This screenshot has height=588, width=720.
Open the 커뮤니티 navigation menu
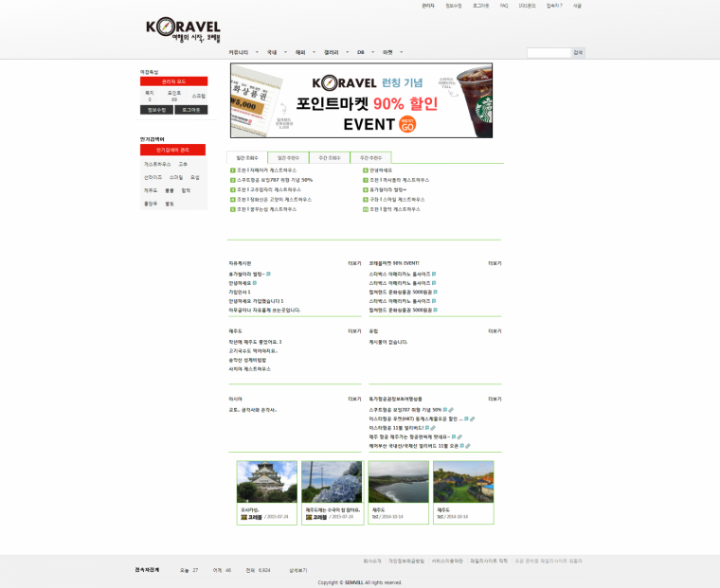[239, 52]
